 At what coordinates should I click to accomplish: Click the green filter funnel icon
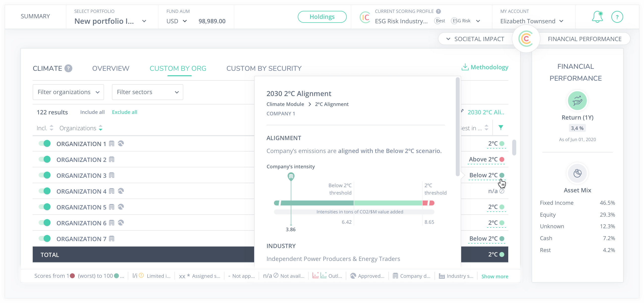point(501,128)
